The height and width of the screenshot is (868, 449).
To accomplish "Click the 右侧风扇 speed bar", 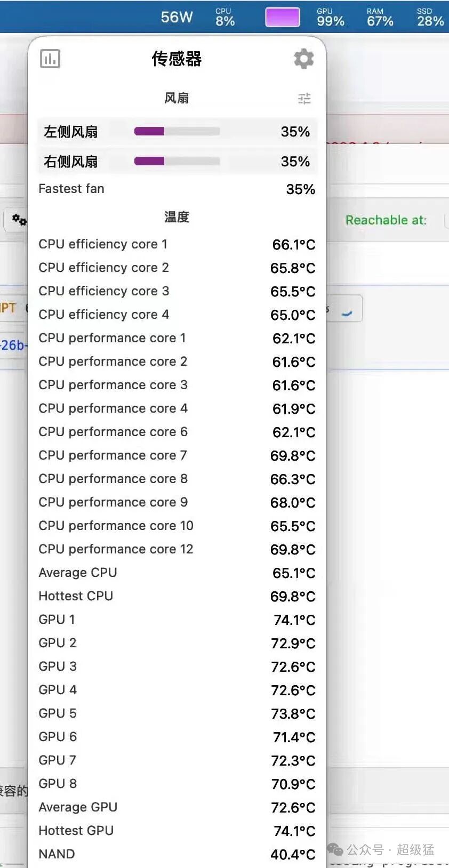I will coord(177,161).
